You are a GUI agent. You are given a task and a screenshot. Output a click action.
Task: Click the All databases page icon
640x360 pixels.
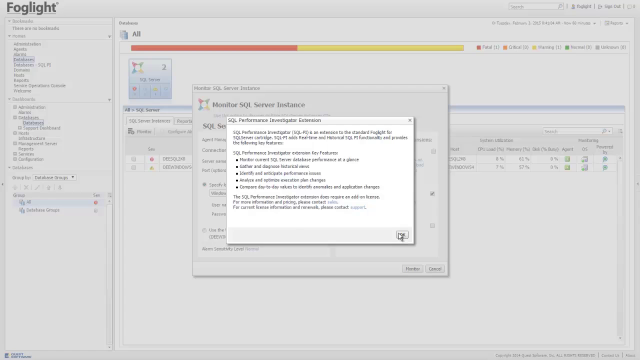pos(124,34)
